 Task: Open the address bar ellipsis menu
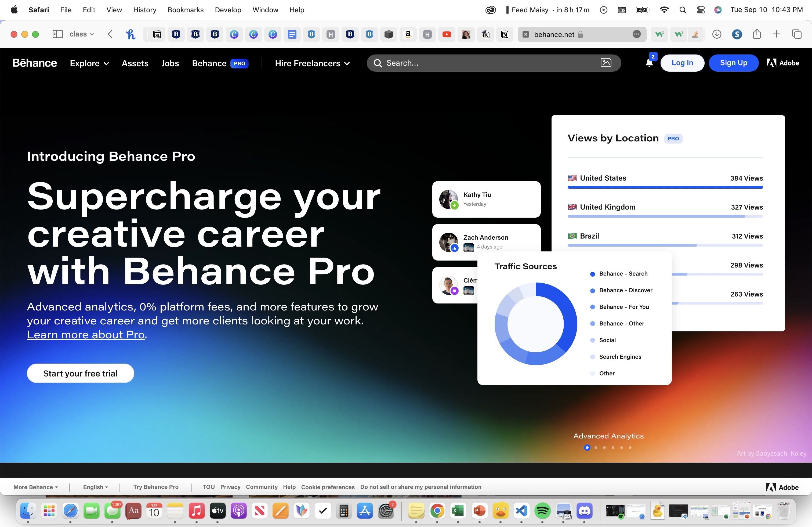(x=637, y=34)
